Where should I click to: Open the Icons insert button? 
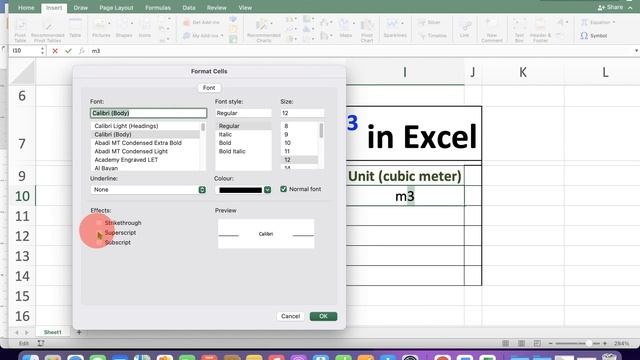(x=144, y=29)
